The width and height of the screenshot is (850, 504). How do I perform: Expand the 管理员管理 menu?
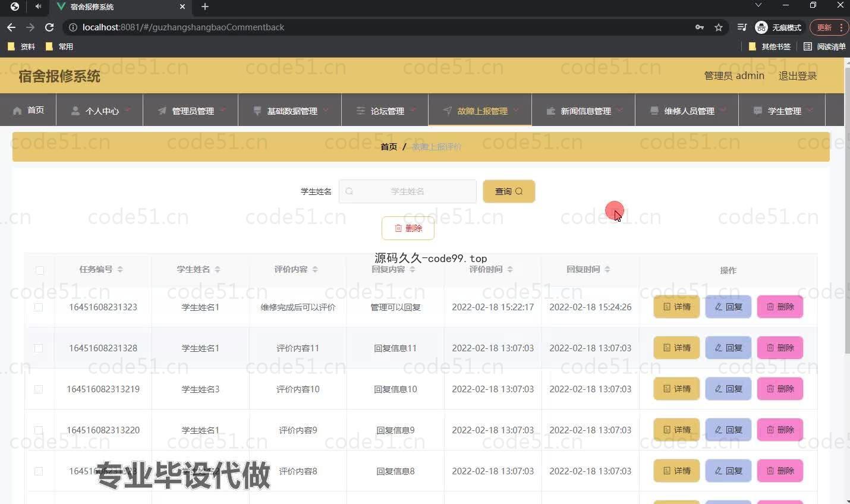click(x=191, y=111)
